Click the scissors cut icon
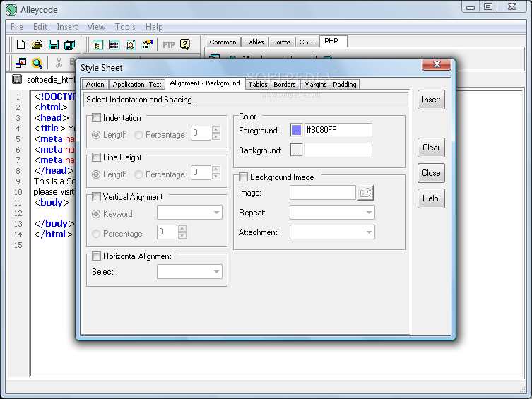Image resolution: width=532 pixels, height=399 pixels. click(x=59, y=62)
